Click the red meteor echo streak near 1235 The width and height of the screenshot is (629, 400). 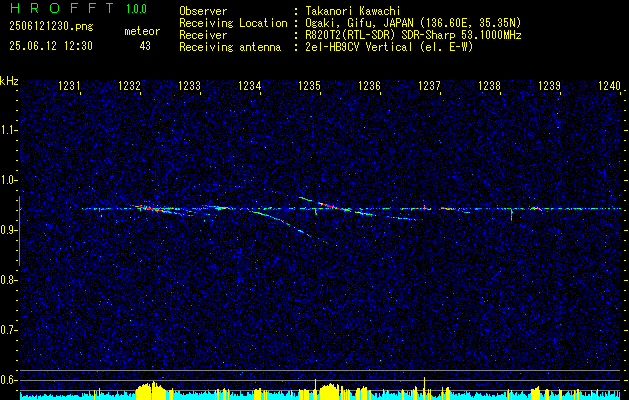[x=329, y=205]
